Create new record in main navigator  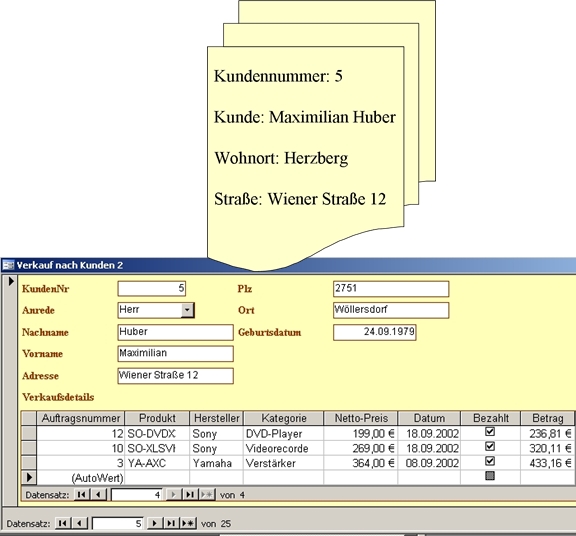188,523
